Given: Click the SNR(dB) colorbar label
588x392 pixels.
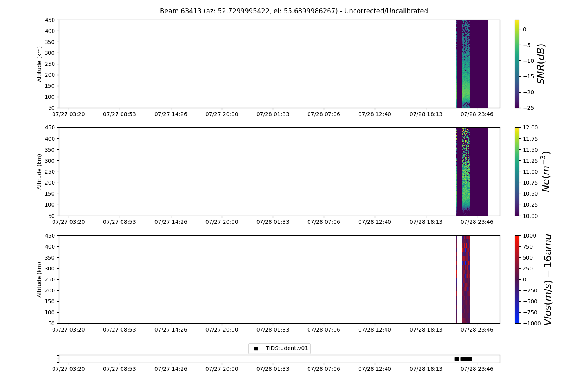Looking at the screenshot, I should [x=541, y=64].
